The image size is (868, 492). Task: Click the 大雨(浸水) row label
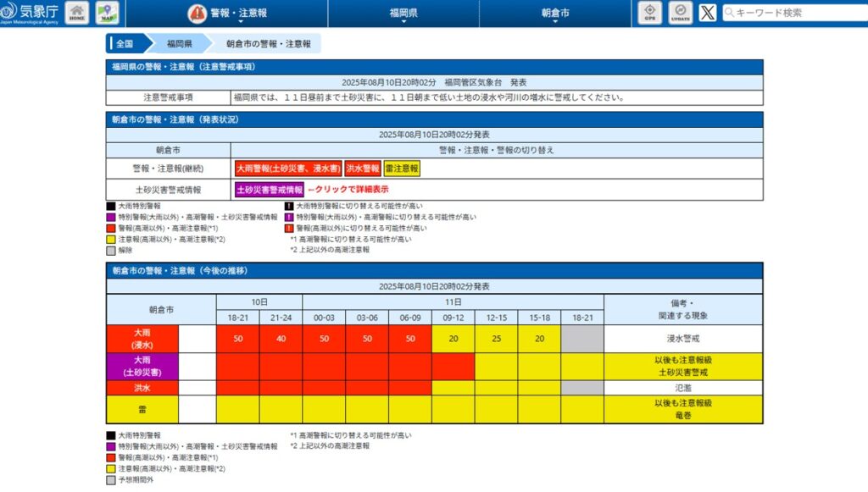point(142,339)
